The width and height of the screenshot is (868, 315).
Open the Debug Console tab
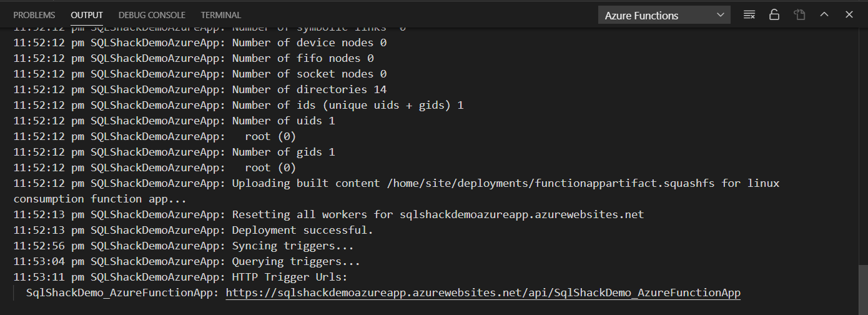coord(152,15)
